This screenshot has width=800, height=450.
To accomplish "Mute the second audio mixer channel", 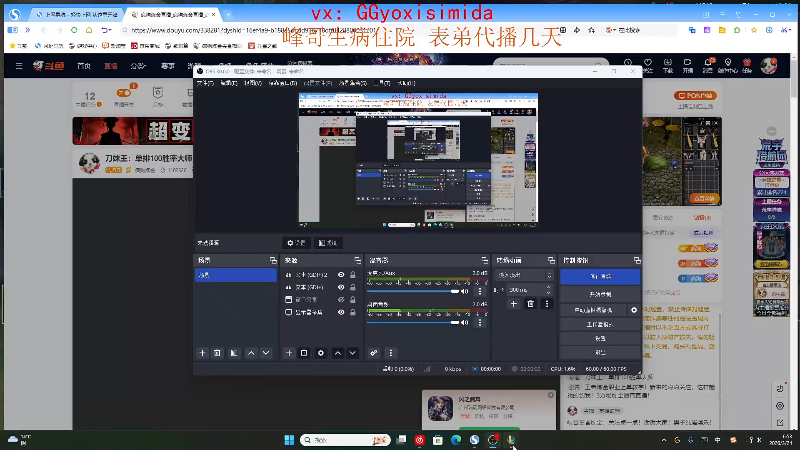I will coord(465,322).
